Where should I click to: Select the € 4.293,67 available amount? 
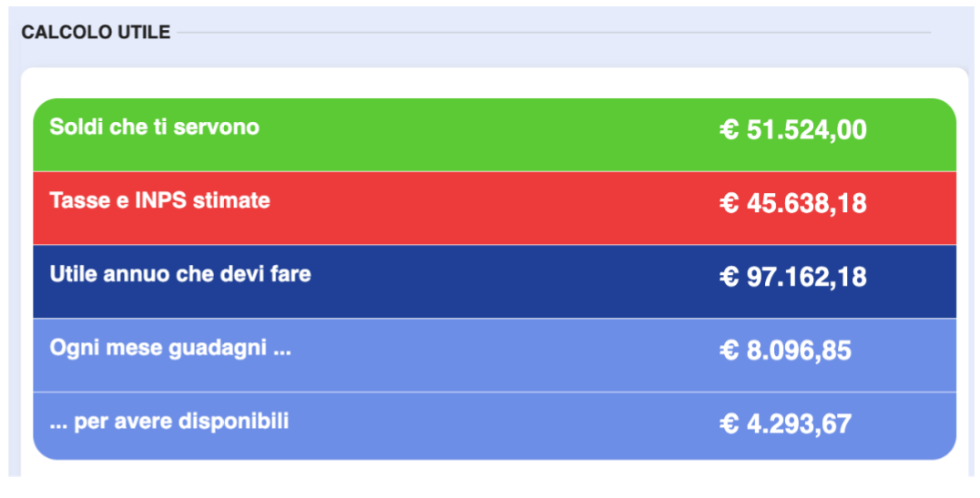[785, 424]
